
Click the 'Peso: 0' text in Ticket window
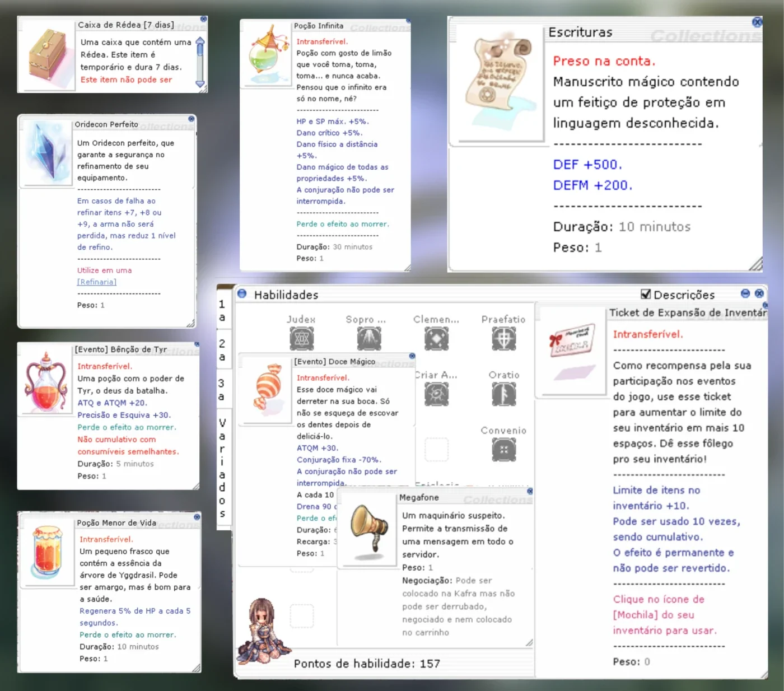pos(631,661)
